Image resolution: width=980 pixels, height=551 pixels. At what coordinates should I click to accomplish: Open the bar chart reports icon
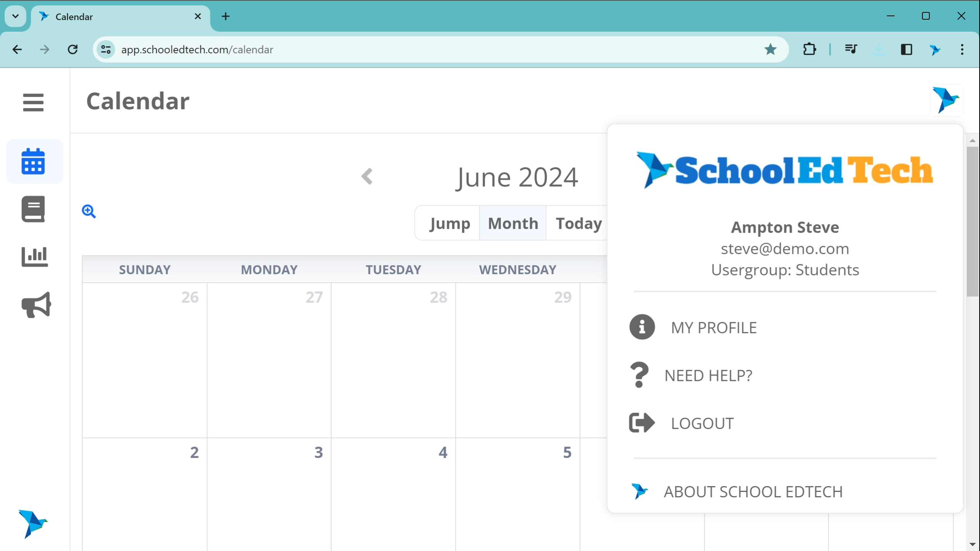[x=34, y=257]
